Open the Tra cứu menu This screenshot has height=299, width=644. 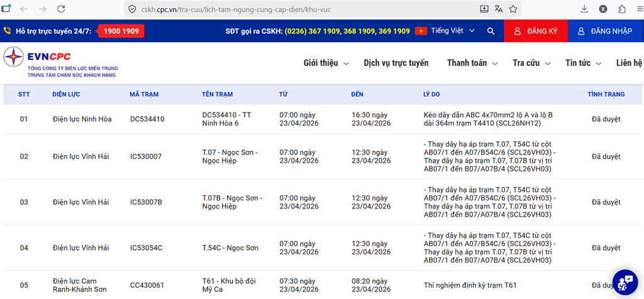point(531,63)
